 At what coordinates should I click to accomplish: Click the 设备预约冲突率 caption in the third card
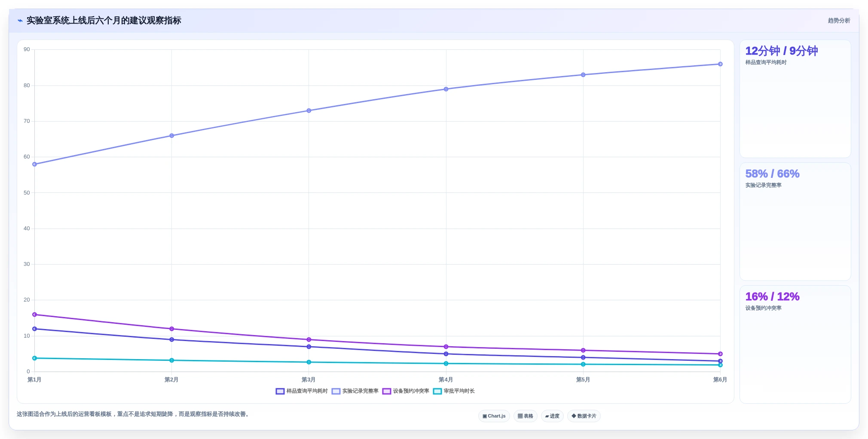763,308
